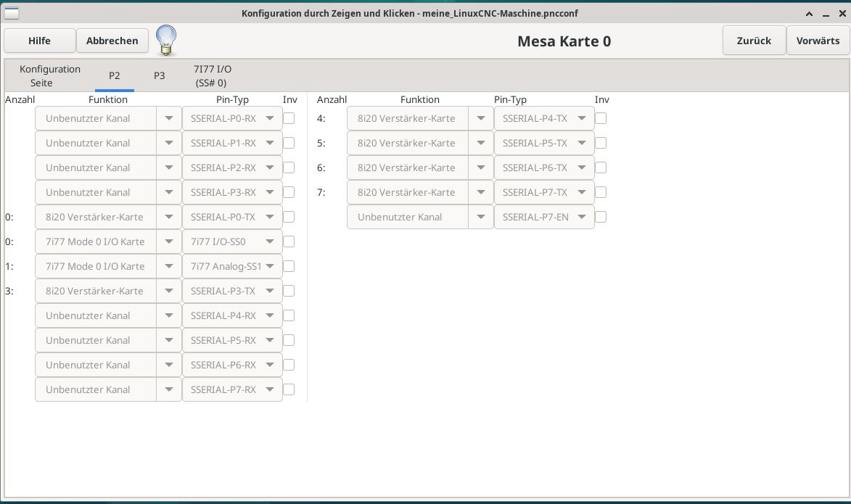This screenshot has width=851, height=504.
Task: Cancel setup with the Abbrechen button
Action: click(112, 41)
